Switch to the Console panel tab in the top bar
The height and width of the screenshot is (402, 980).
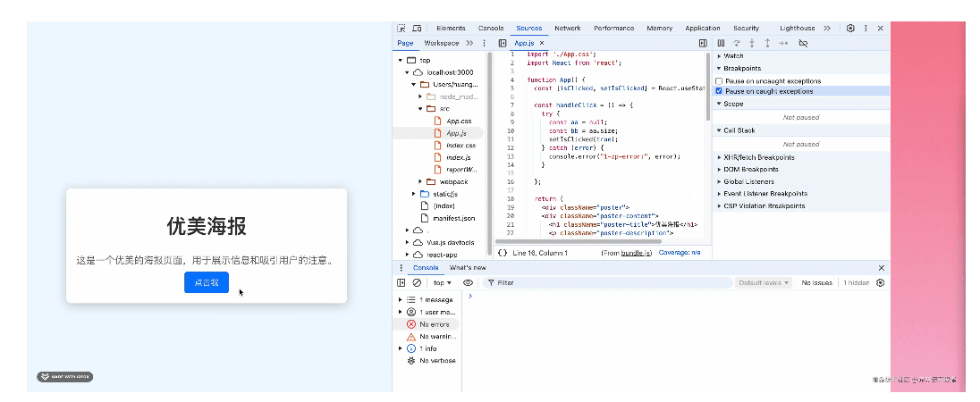coord(491,28)
